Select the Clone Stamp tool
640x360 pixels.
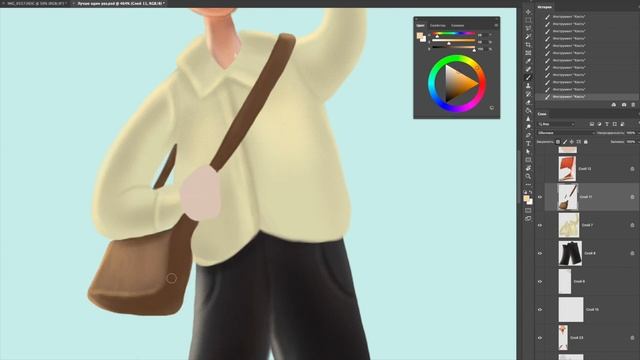pos(528,86)
